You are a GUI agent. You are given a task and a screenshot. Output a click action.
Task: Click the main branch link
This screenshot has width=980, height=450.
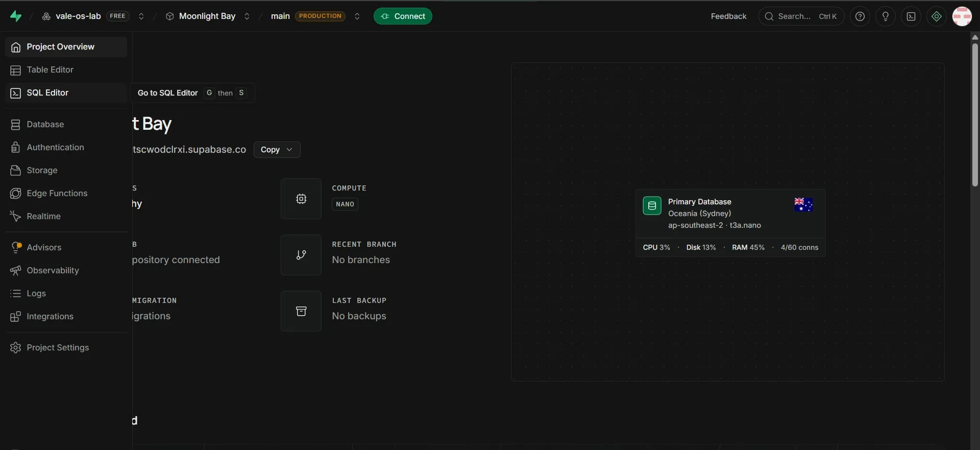tap(280, 16)
